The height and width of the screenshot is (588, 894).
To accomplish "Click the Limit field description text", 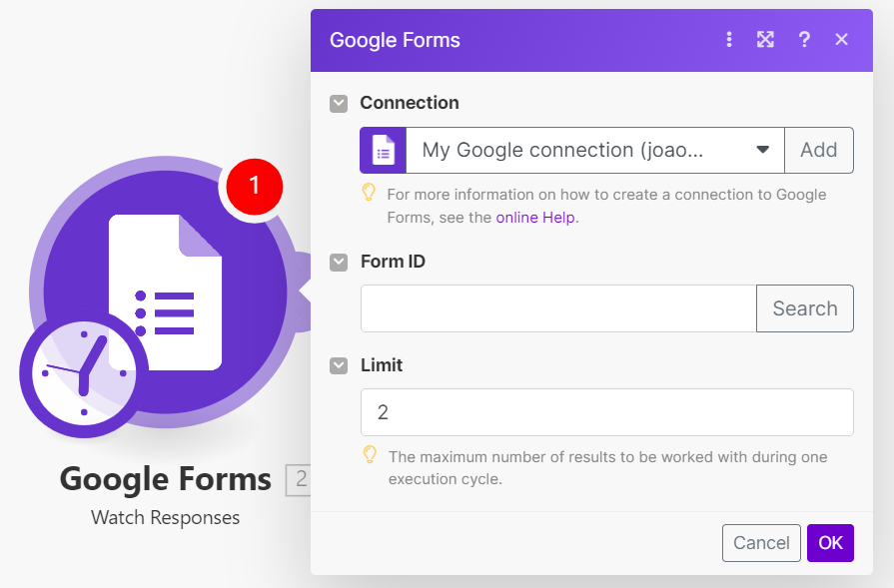I will 607,468.
